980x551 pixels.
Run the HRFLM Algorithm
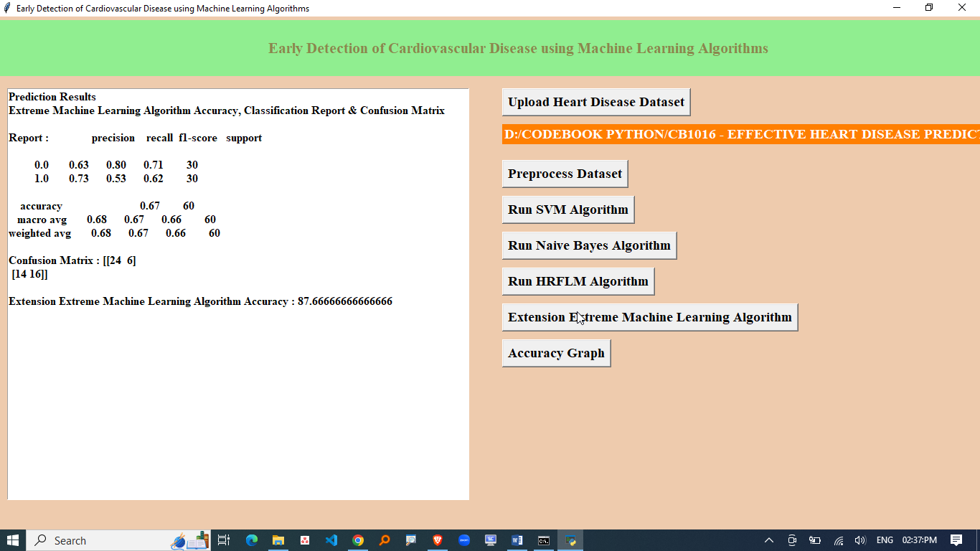578,281
